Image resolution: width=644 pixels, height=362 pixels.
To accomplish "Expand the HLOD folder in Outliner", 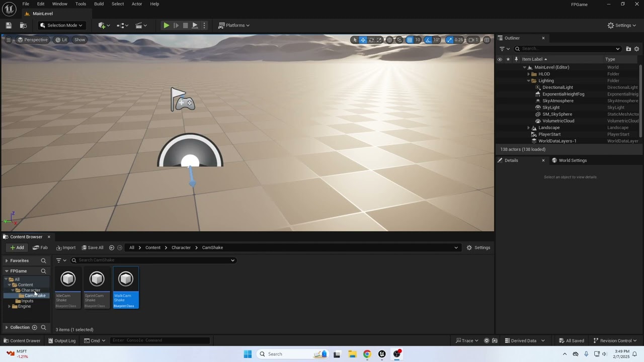I will coord(529,74).
